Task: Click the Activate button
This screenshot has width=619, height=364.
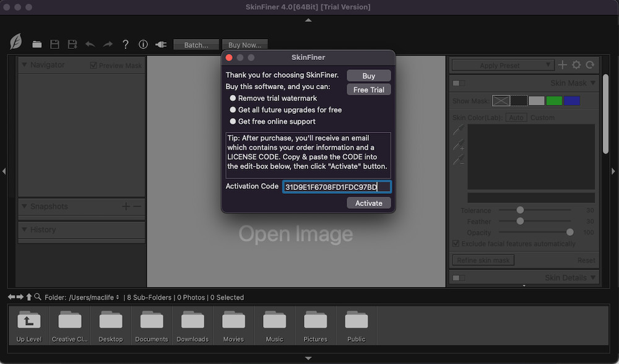Action: (369, 203)
